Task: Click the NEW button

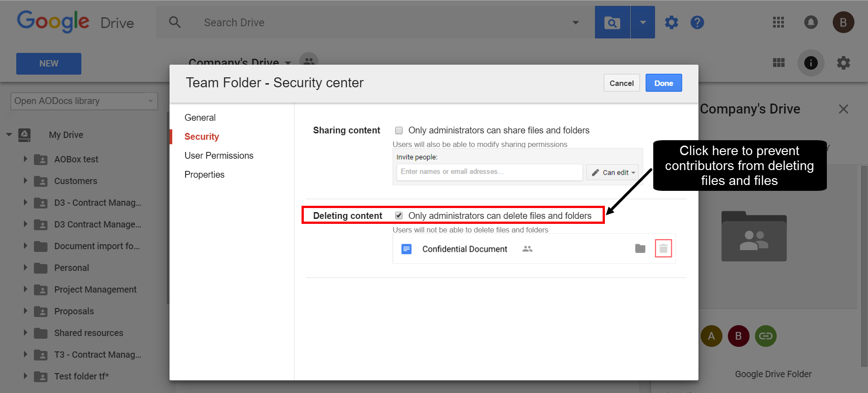Action: coord(49,64)
